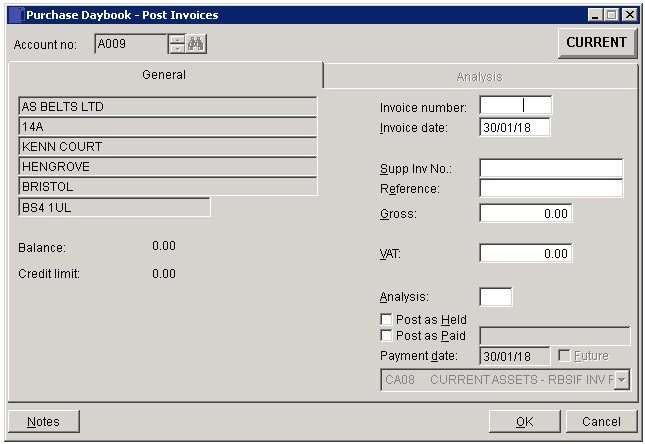Click the Credit limit value 0.00
This screenshot has height=444, width=645.
tap(164, 274)
